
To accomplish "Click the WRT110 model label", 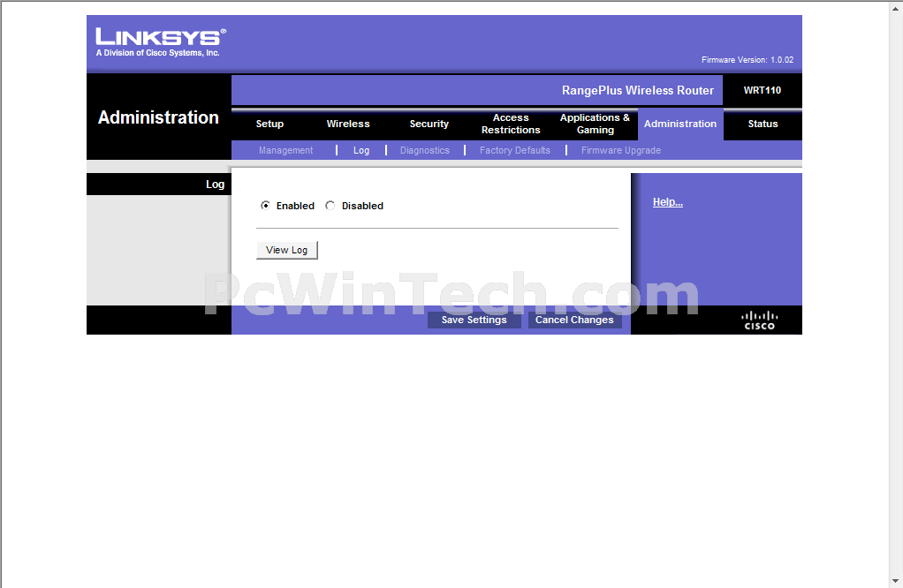I will pos(762,90).
